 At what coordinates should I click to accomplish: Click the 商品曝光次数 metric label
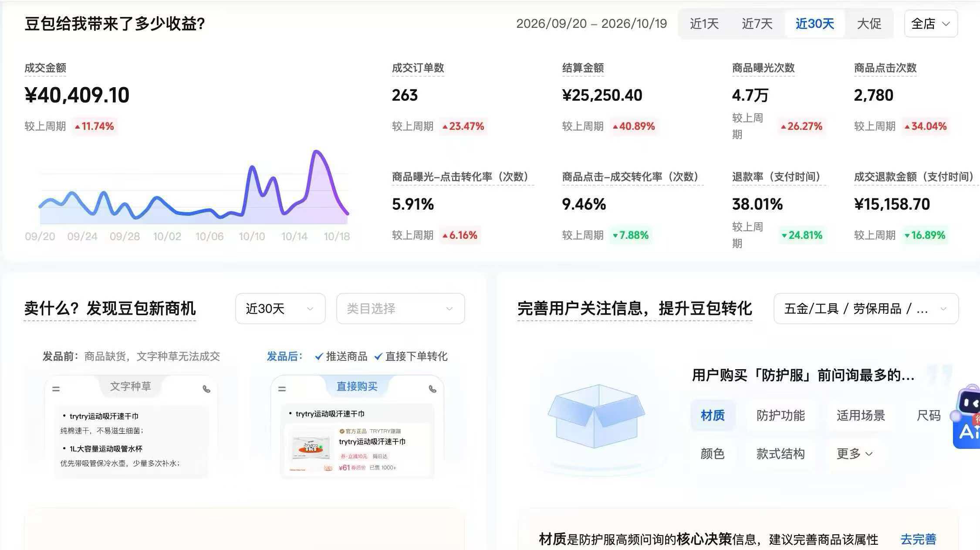(763, 68)
